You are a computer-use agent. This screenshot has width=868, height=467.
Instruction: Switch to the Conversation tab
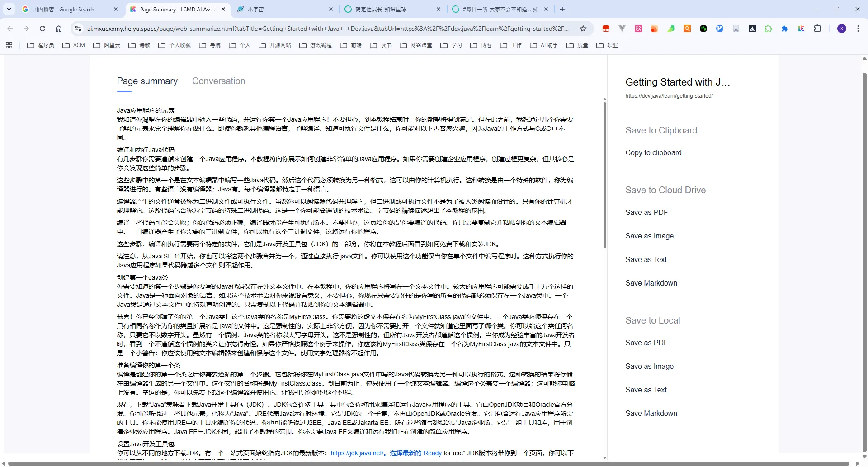click(x=219, y=81)
